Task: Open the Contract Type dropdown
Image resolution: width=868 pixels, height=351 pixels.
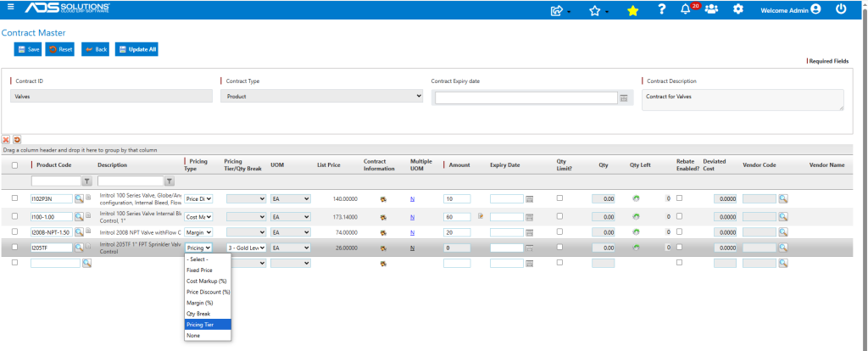Action: pyautogui.click(x=321, y=97)
